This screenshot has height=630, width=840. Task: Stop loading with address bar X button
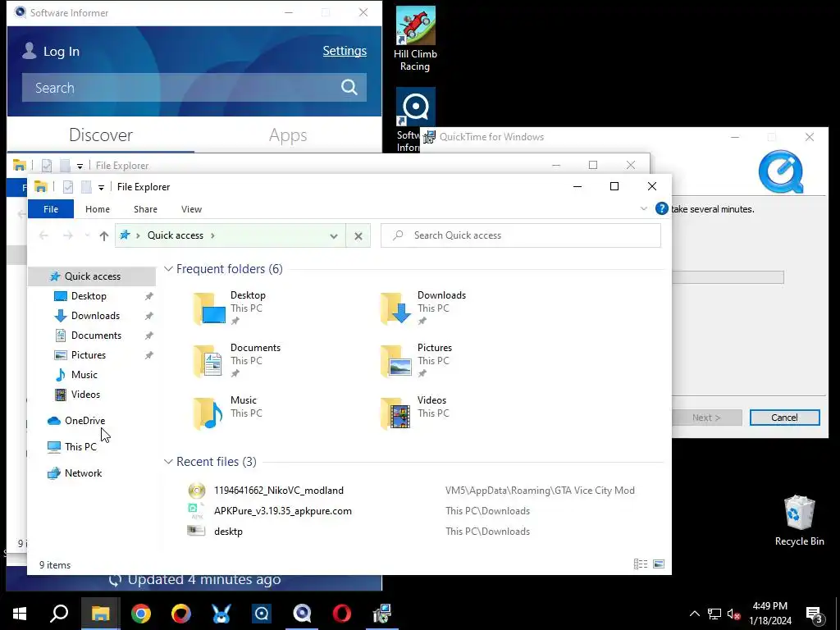coord(358,235)
